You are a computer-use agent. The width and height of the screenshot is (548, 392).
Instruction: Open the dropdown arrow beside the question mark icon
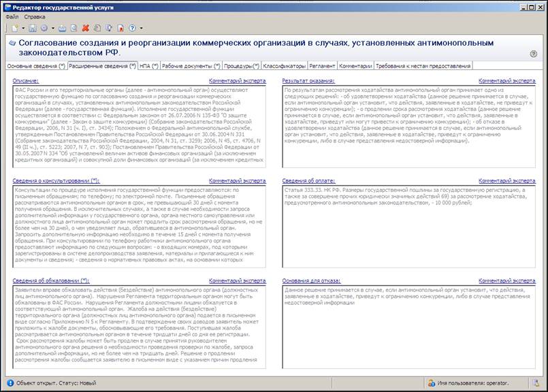click(141, 29)
